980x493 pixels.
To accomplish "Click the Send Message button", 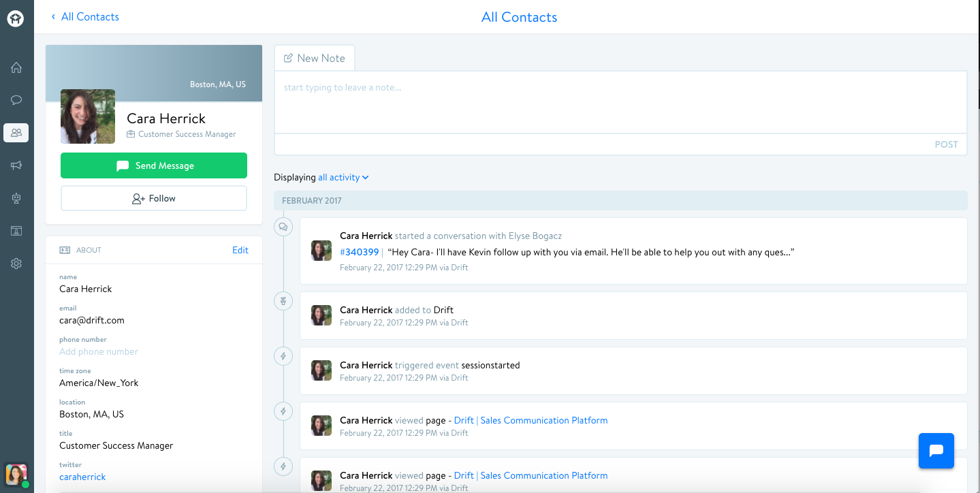I will [154, 165].
